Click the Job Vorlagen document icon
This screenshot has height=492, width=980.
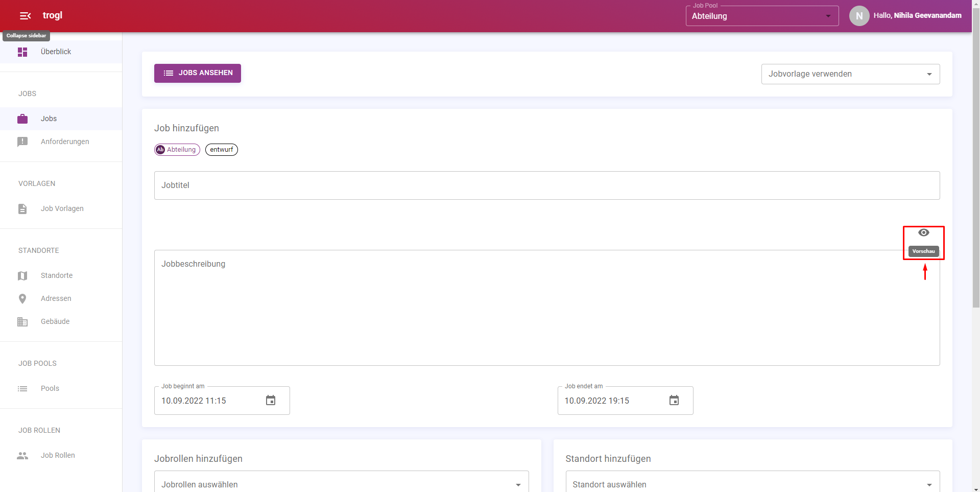(x=22, y=209)
